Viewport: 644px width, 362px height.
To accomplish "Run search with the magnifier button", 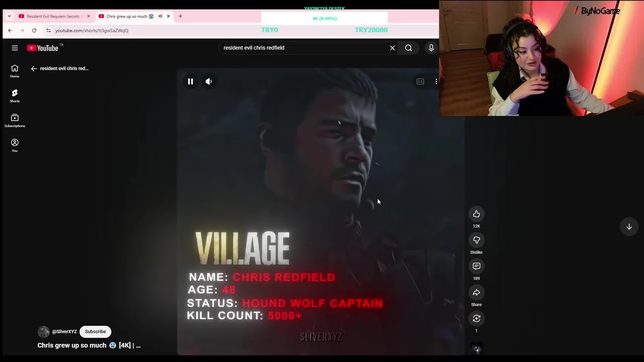I will (409, 48).
